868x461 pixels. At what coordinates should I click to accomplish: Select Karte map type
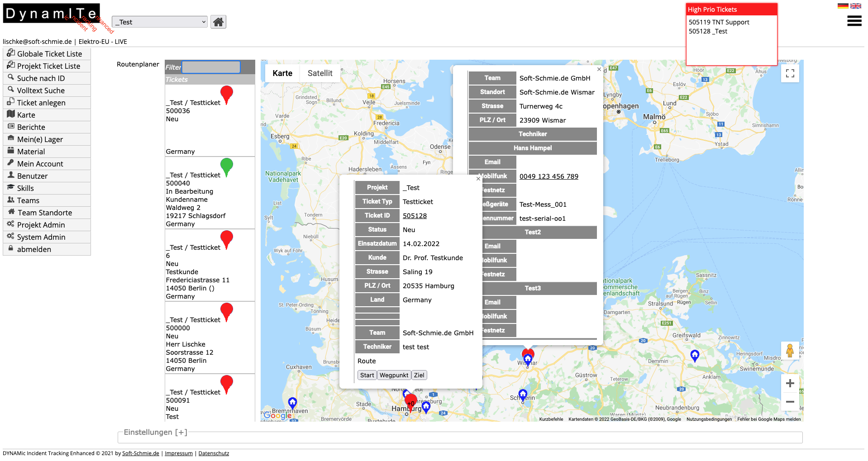tap(282, 73)
